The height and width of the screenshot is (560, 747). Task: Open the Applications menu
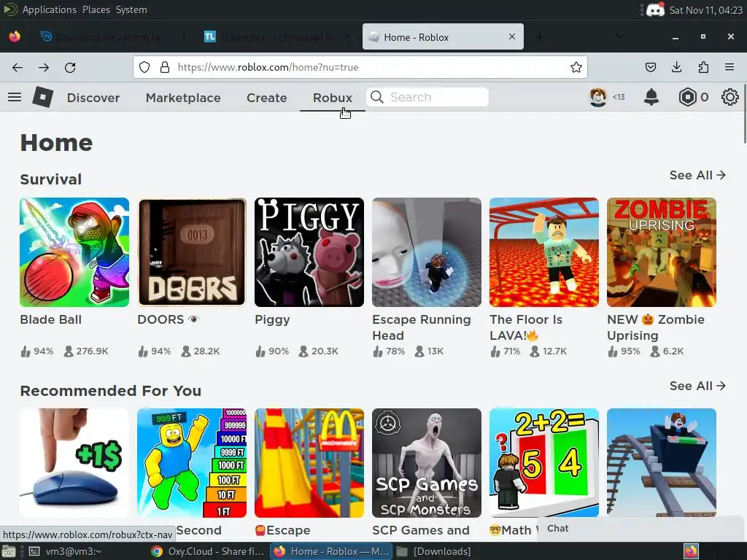click(x=49, y=9)
